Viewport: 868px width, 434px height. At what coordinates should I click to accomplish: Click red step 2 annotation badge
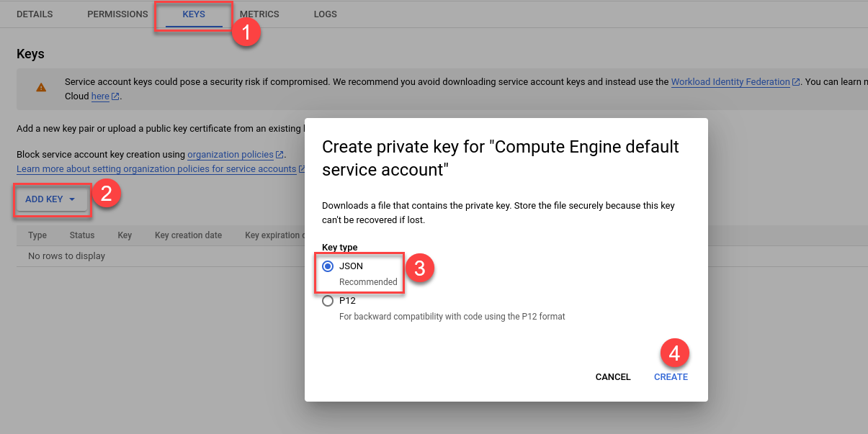[106, 194]
